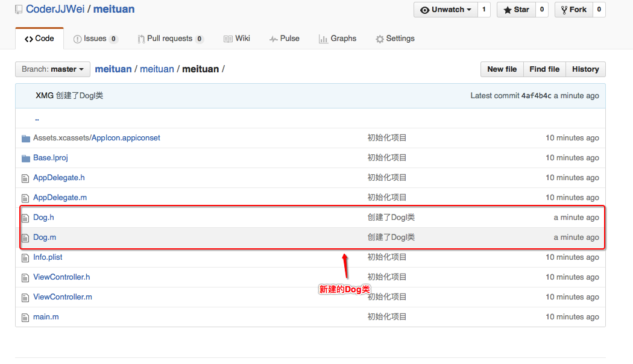Click the Dog.m commit message 创建了Dogl类

coord(391,237)
